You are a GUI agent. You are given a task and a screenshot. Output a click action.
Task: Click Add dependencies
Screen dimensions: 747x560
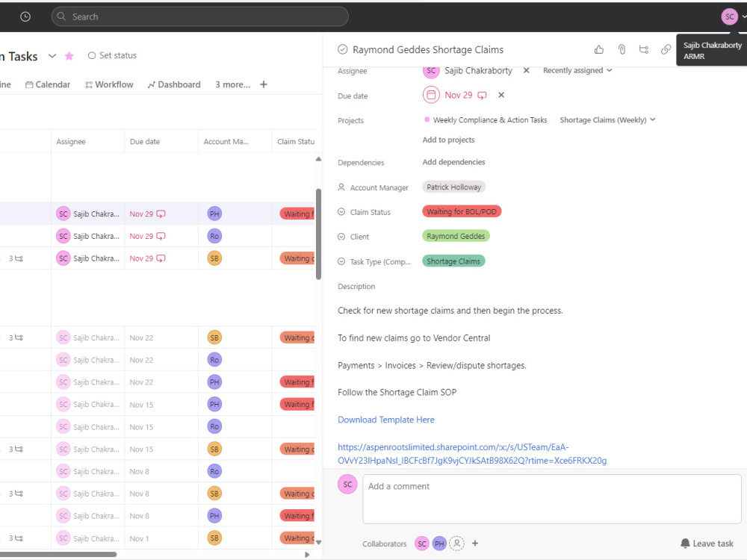[453, 162]
